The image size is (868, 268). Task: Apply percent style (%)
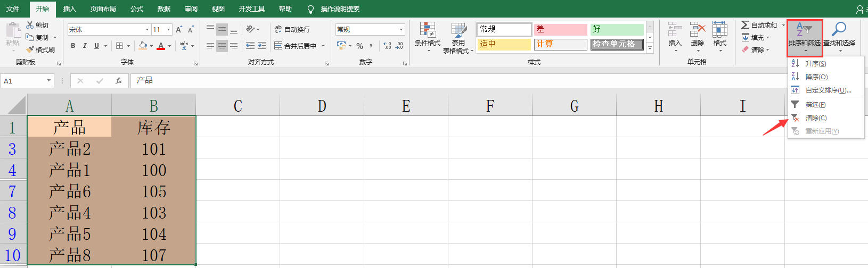tap(360, 46)
